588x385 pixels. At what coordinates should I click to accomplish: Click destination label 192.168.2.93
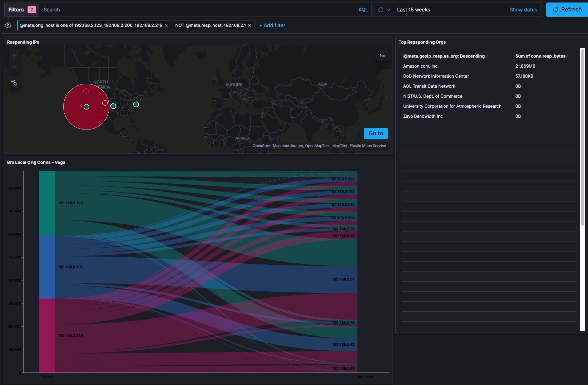coord(343,369)
